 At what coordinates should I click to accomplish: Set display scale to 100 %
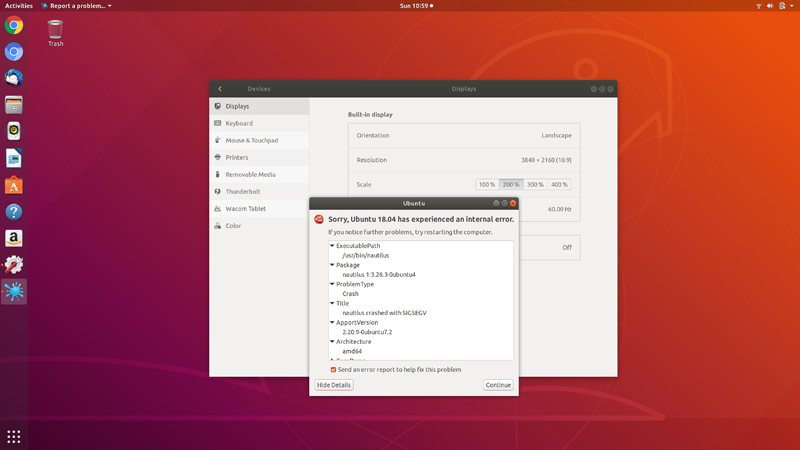[487, 185]
